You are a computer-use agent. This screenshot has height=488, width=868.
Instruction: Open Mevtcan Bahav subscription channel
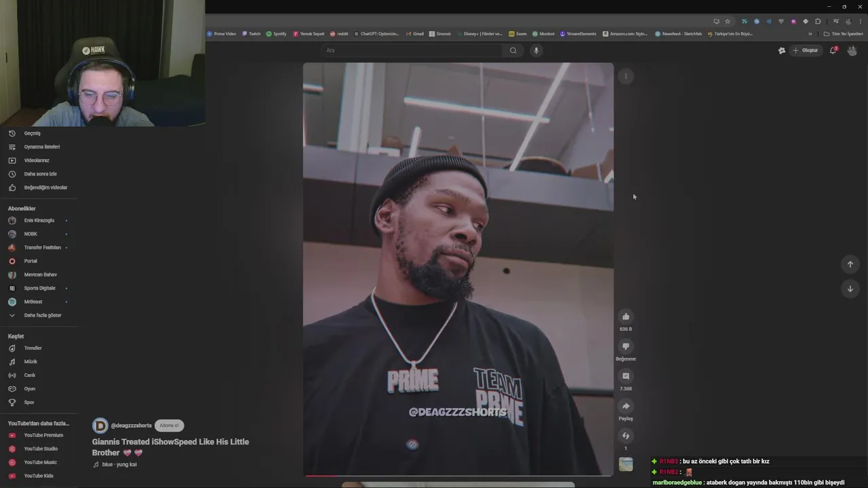[39, 274]
